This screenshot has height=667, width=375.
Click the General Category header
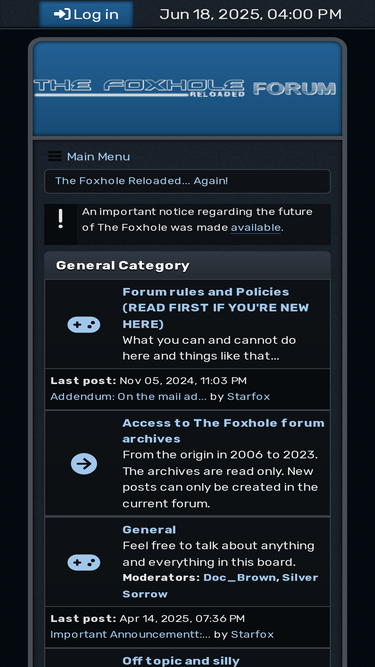pos(122,265)
